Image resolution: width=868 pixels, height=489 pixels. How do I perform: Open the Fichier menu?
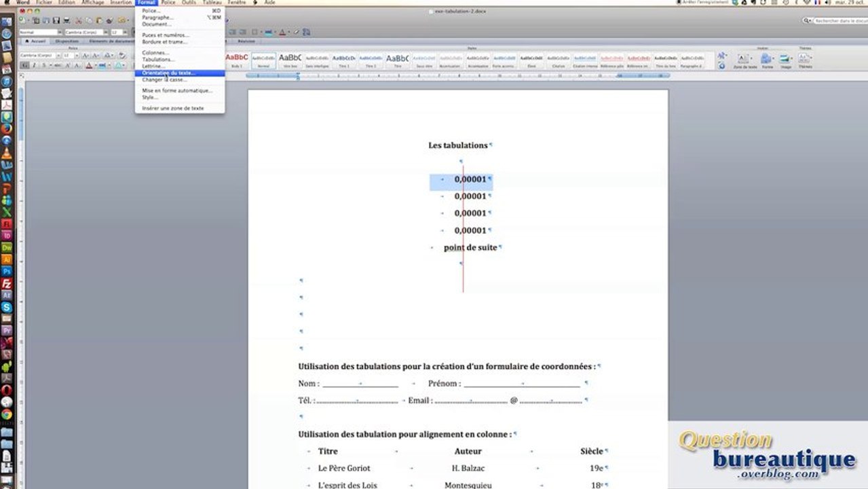pyautogui.click(x=44, y=3)
